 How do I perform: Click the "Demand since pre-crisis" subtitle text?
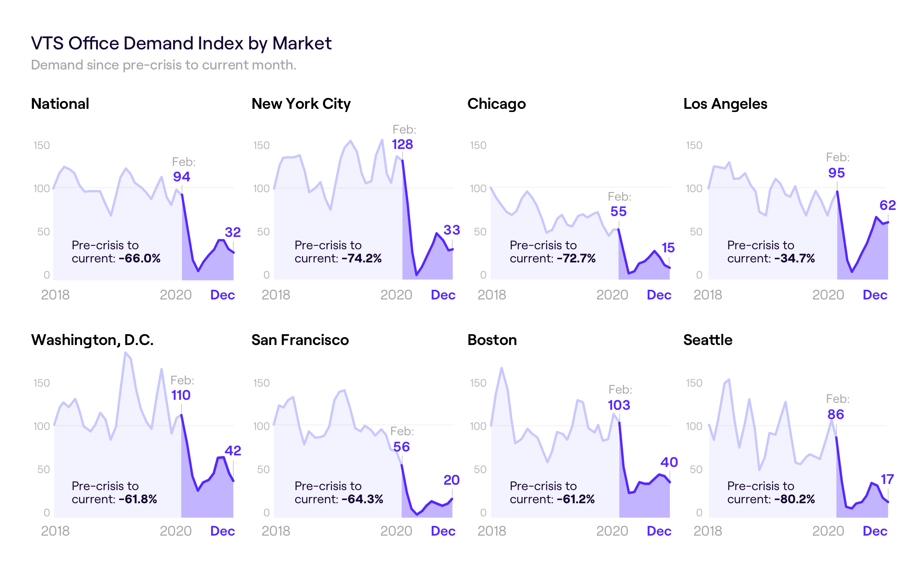point(164,65)
